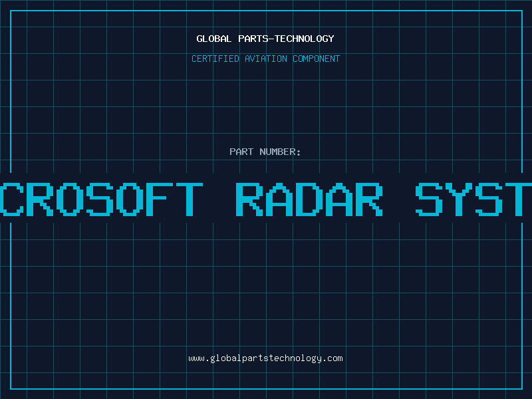Image resolution: width=532 pixels, height=399 pixels.
Task: Open the www.globalpartstechnology.com link
Action: click(x=265, y=358)
